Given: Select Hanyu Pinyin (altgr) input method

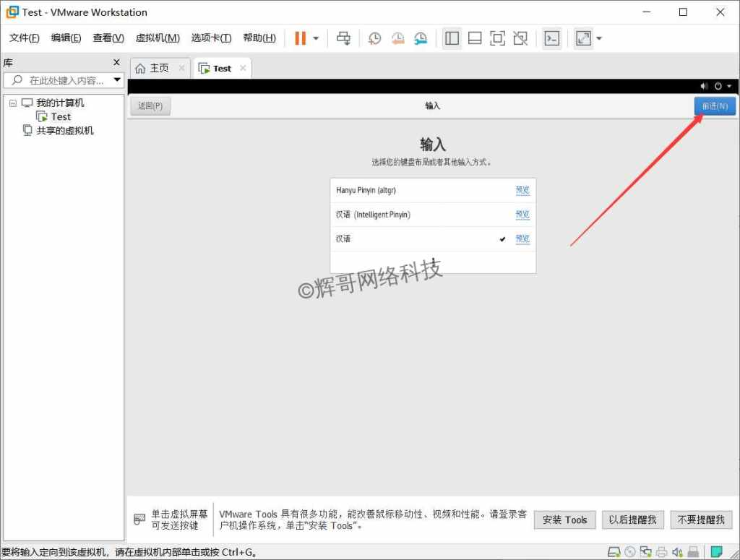Looking at the screenshot, I should 433,190.
